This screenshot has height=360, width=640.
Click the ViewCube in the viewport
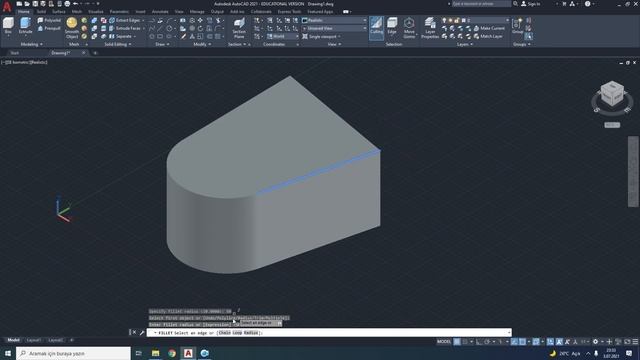tap(612, 94)
